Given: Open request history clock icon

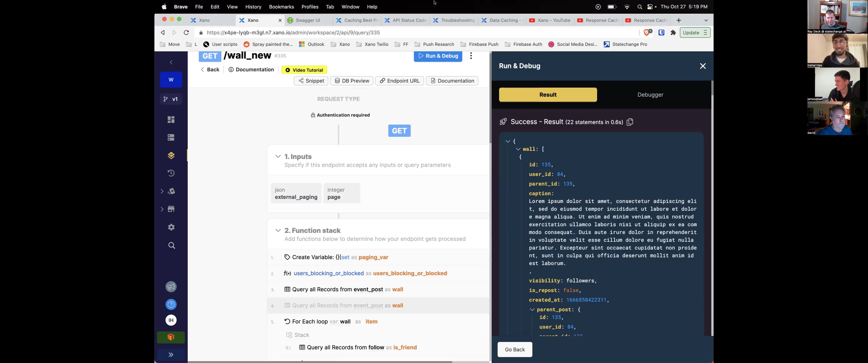Looking at the screenshot, I should (x=171, y=173).
